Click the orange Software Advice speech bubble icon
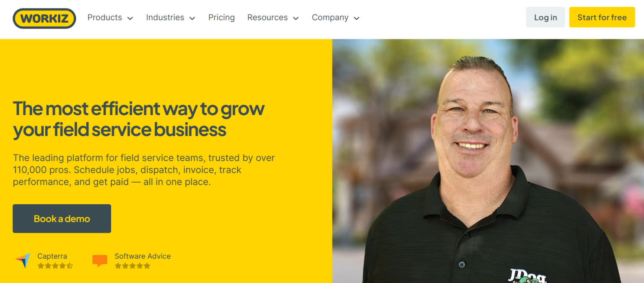 tap(100, 261)
